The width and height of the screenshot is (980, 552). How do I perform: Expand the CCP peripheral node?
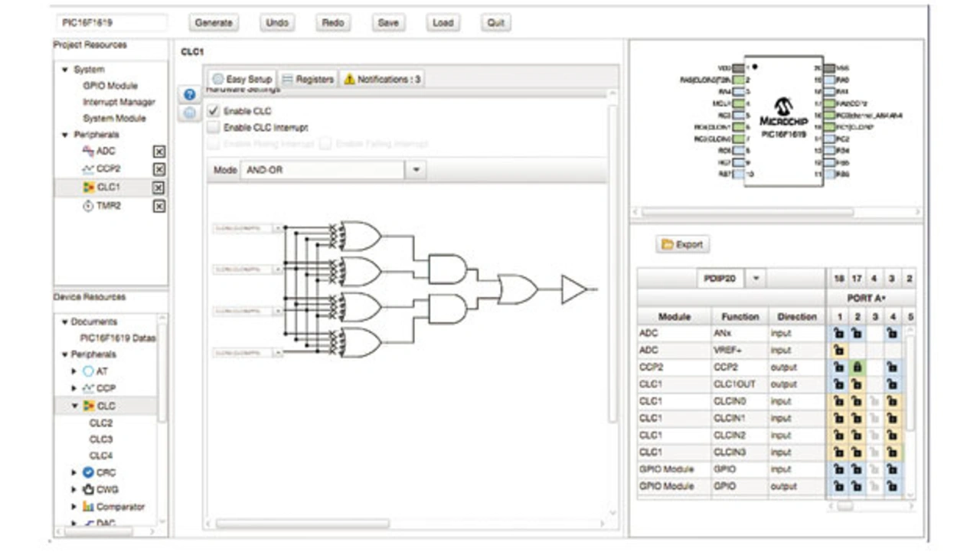pyautogui.click(x=74, y=388)
